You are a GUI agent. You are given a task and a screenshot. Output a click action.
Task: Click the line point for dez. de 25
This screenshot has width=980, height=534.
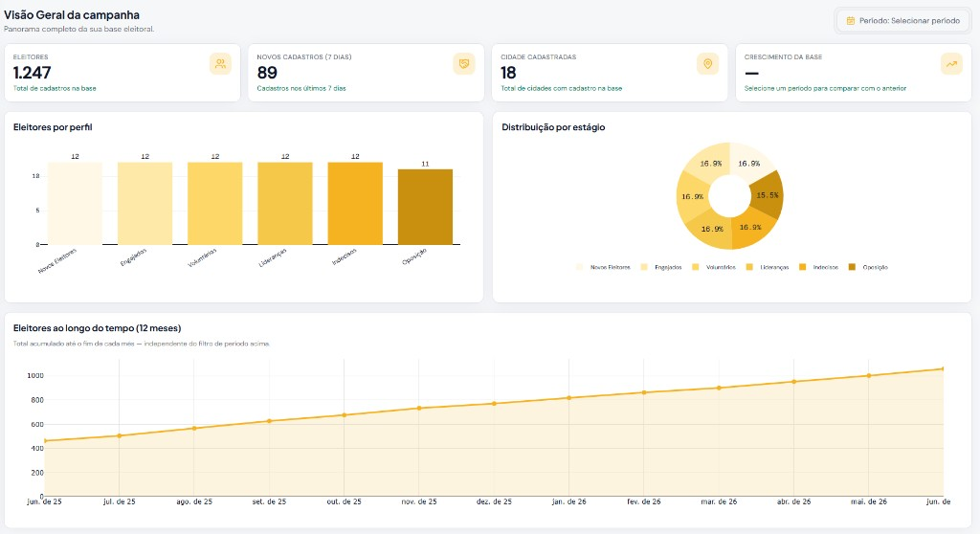click(x=495, y=403)
